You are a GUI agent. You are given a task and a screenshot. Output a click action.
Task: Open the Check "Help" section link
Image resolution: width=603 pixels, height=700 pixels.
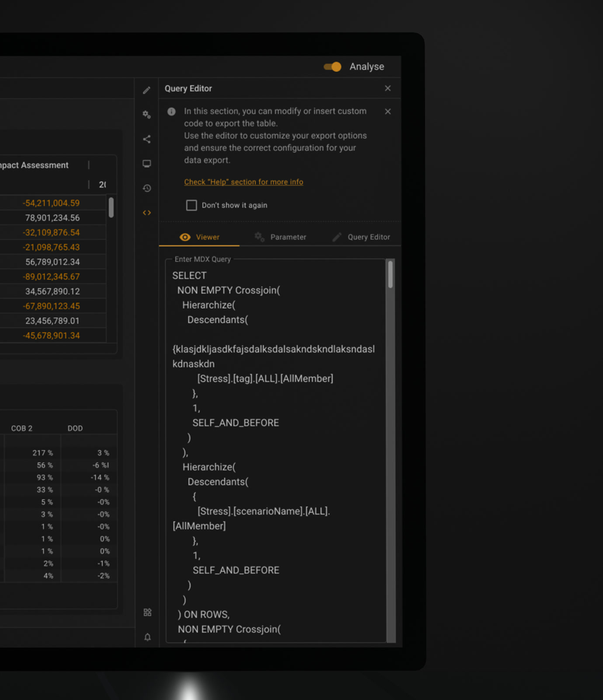(244, 182)
